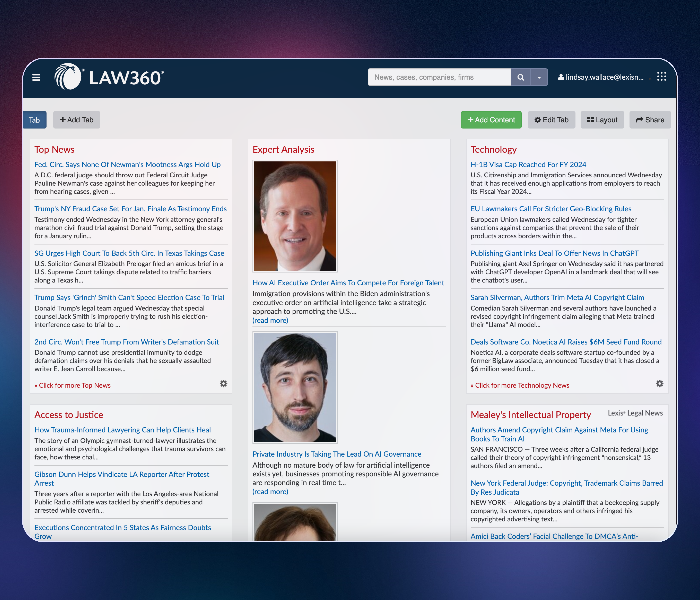Open Authors Amend Copyright Claim article
Viewport: 700px width, 600px height.
[559, 434]
